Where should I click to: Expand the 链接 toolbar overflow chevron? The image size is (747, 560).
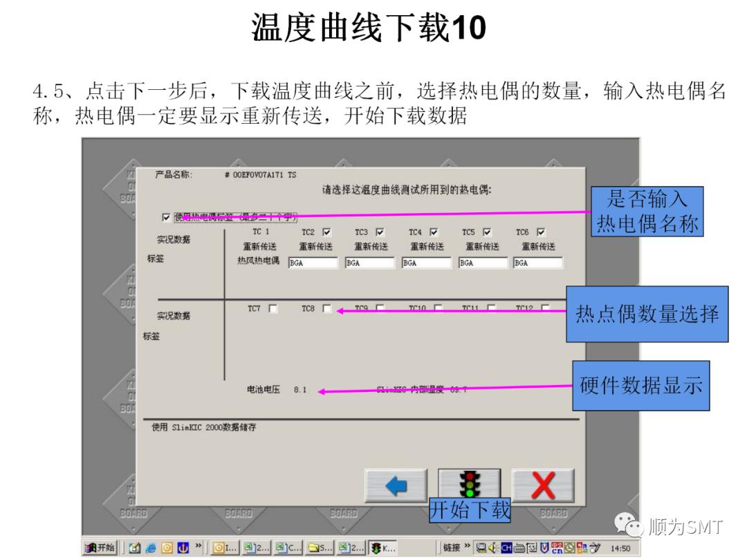pyautogui.click(x=468, y=545)
